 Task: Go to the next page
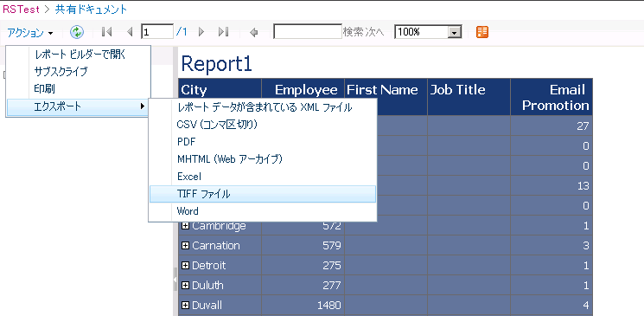pyautogui.click(x=201, y=32)
